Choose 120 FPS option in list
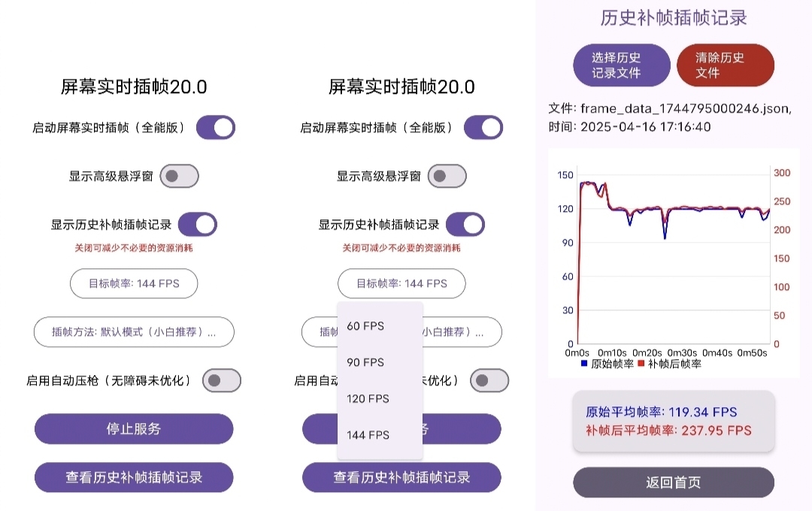Screen dimensions: 812x511 pyautogui.click(x=380, y=398)
